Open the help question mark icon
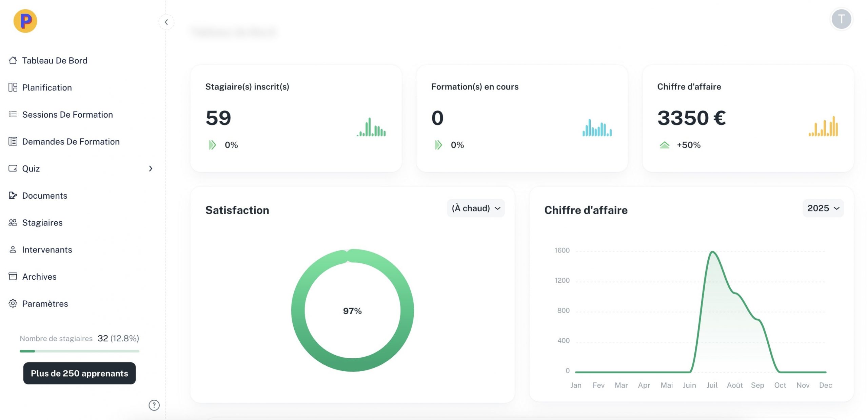The width and height of the screenshot is (868, 420). 154,405
